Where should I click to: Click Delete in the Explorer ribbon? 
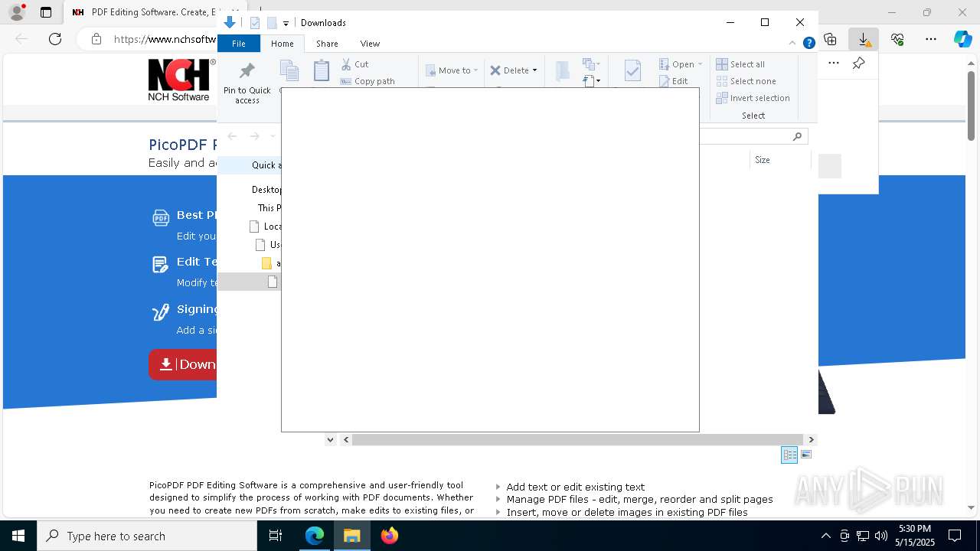pos(510,70)
